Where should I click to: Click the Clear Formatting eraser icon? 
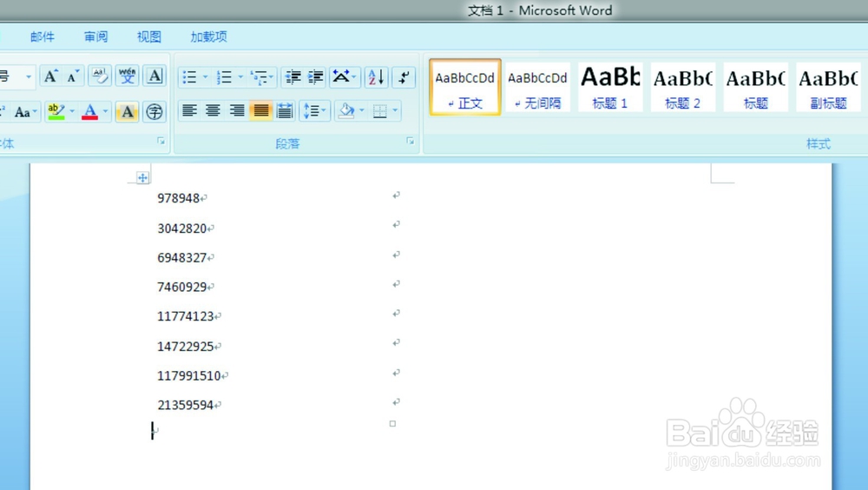pos(100,76)
